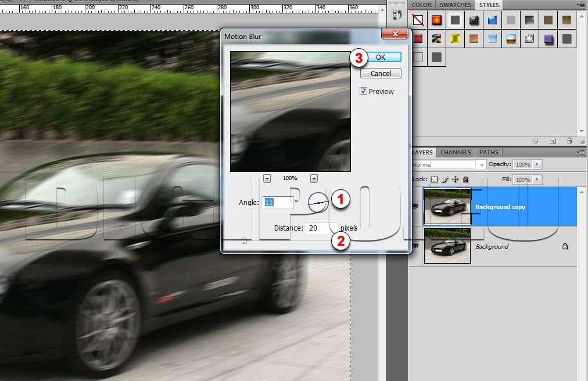Click the Distance slider handle
Viewport: 588px width, 381px height.
click(x=244, y=241)
